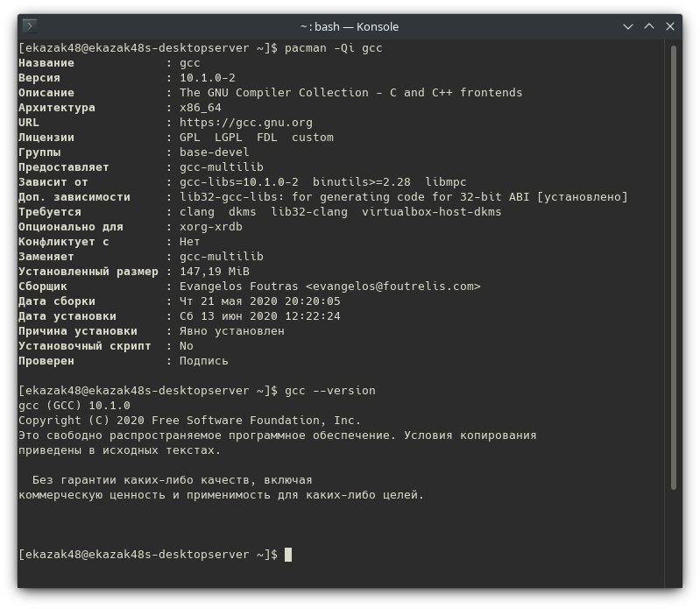Click the command "pacman -Qi gcc"

(x=334, y=48)
